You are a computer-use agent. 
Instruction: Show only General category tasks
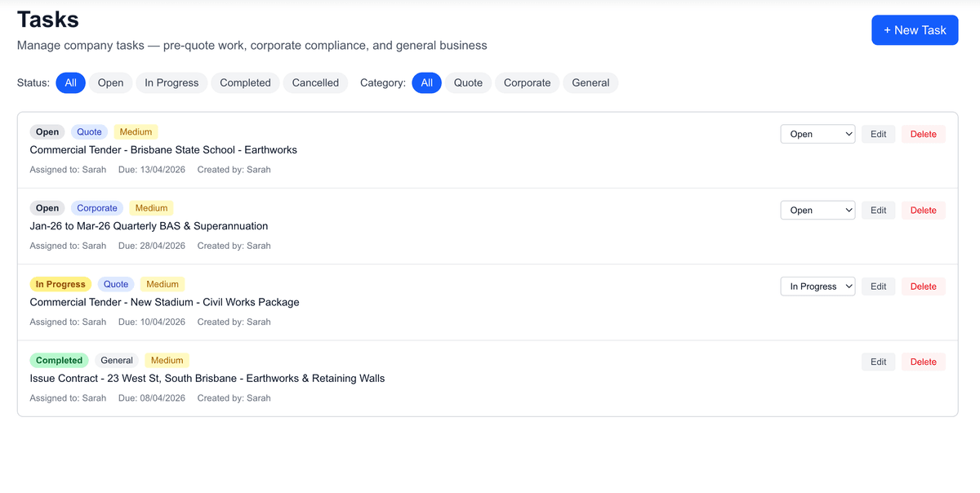[x=590, y=82]
